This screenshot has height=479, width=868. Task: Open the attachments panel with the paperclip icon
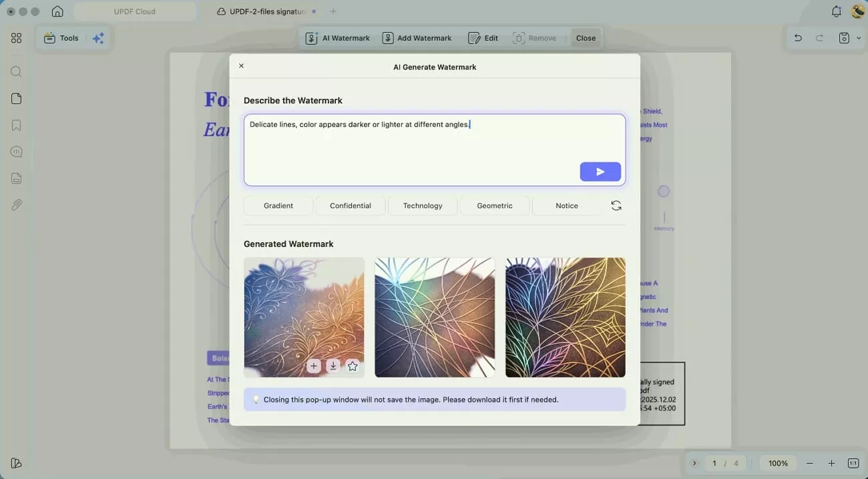click(x=16, y=205)
